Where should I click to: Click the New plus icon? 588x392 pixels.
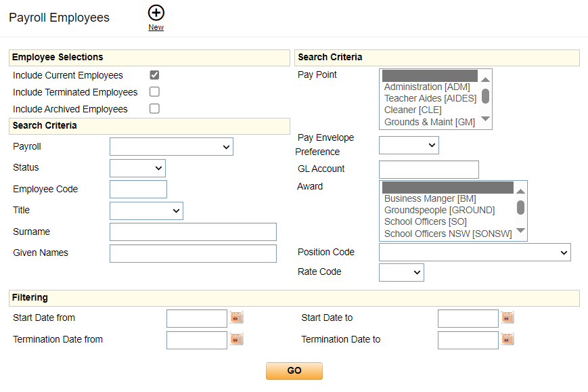pyautogui.click(x=156, y=13)
